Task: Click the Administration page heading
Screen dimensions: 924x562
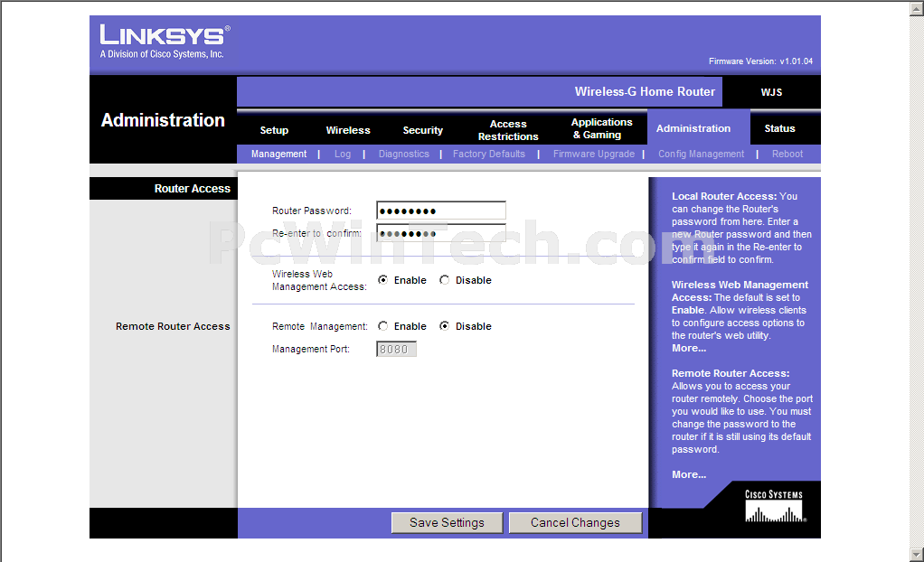Action: (163, 120)
